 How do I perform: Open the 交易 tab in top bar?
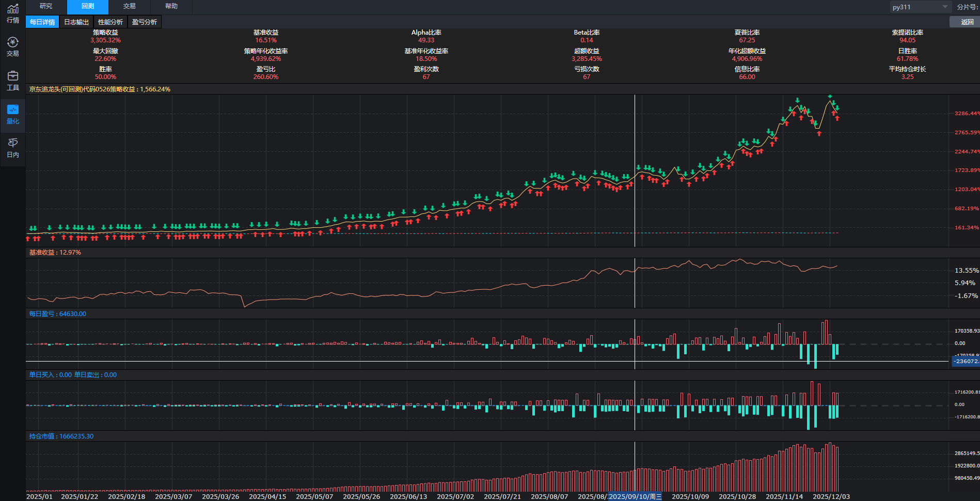[129, 6]
